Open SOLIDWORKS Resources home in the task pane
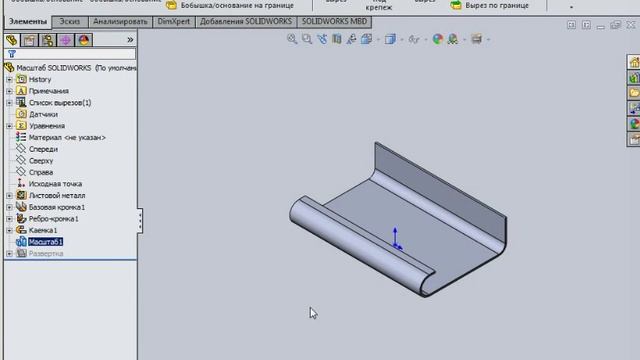The image size is (640, 360). click(x=634, y=62)
